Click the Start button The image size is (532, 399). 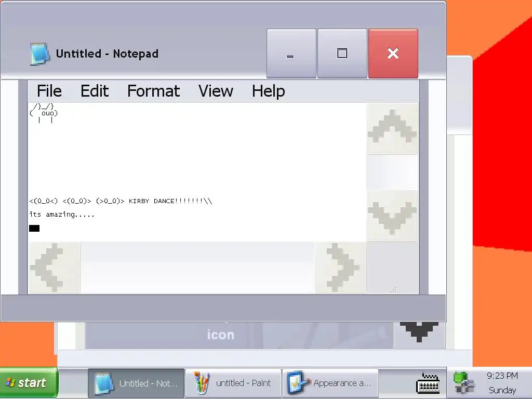tap(29, 383)
